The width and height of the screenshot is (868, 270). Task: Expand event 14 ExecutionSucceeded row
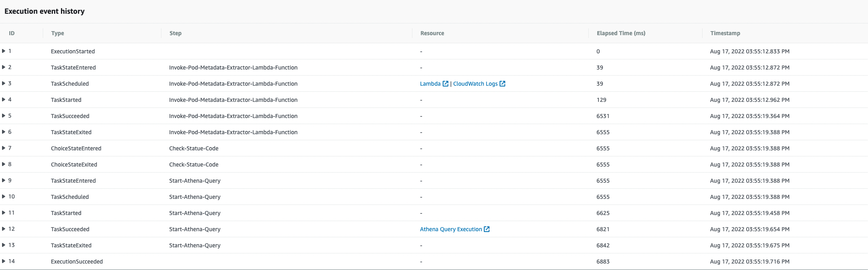click(x=4, y=261)
